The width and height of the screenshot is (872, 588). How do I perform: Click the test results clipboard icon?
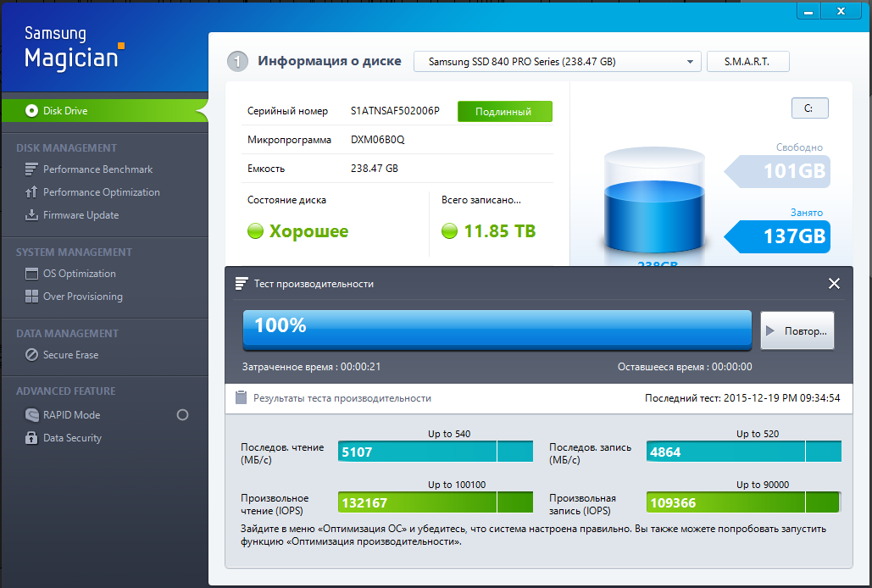(x=241, y=397)
